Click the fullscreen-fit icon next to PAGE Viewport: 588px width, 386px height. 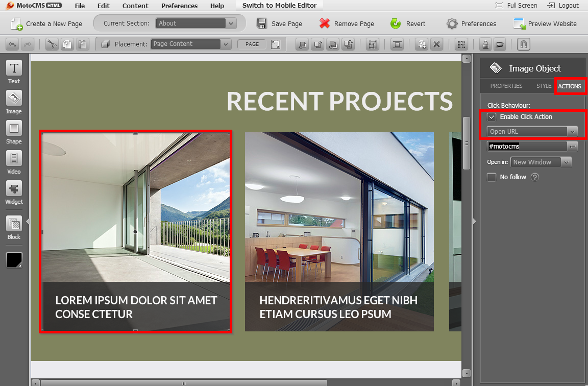tap(276, 44)
